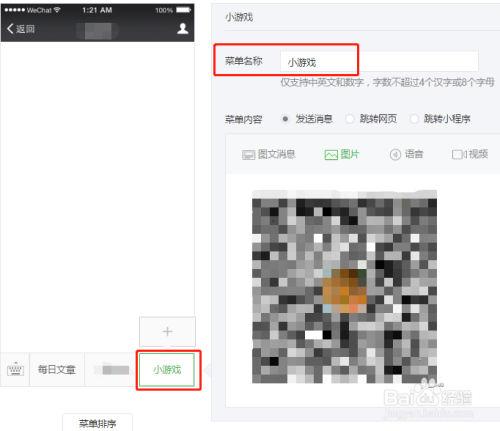
Task: Tap the back arrow labeled 返回
Action: point(21,29)
